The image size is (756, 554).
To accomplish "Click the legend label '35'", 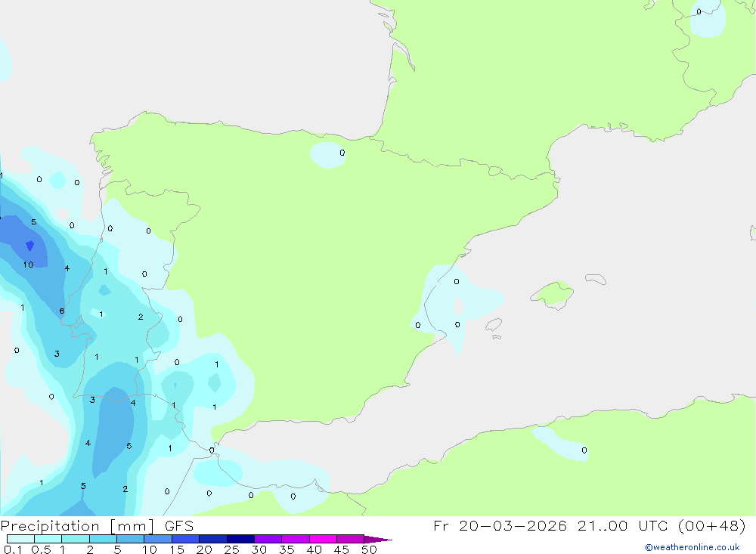I will [287, 549].
